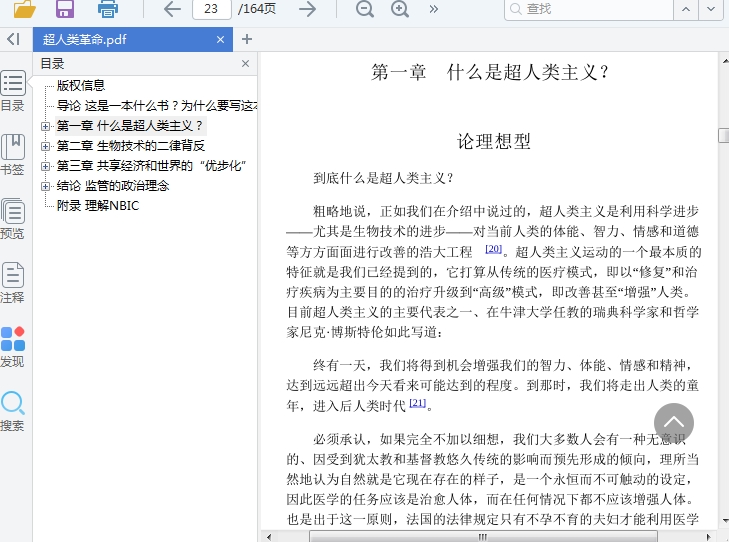Follow footnote link [20]

pyautogui.click(x=493, y=249)
